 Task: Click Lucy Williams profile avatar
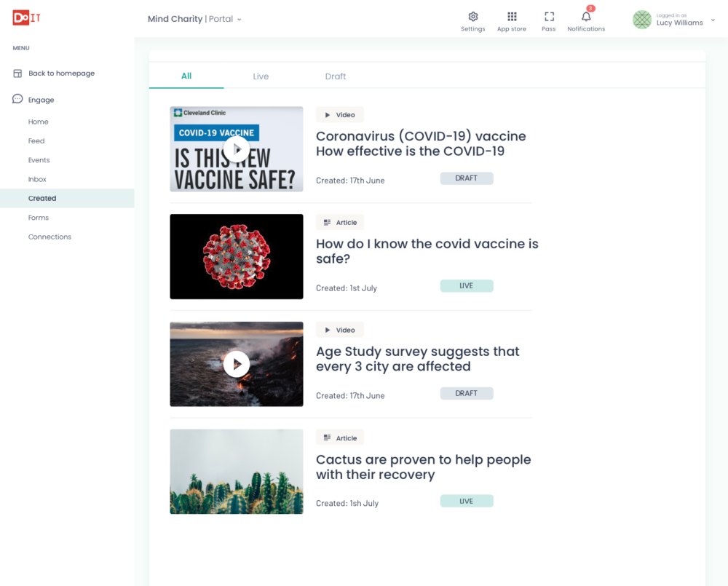click(x=641, y=20)
